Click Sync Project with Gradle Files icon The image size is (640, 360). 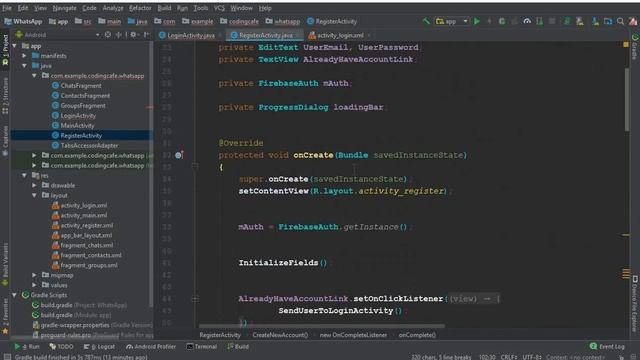click(567, 21)
